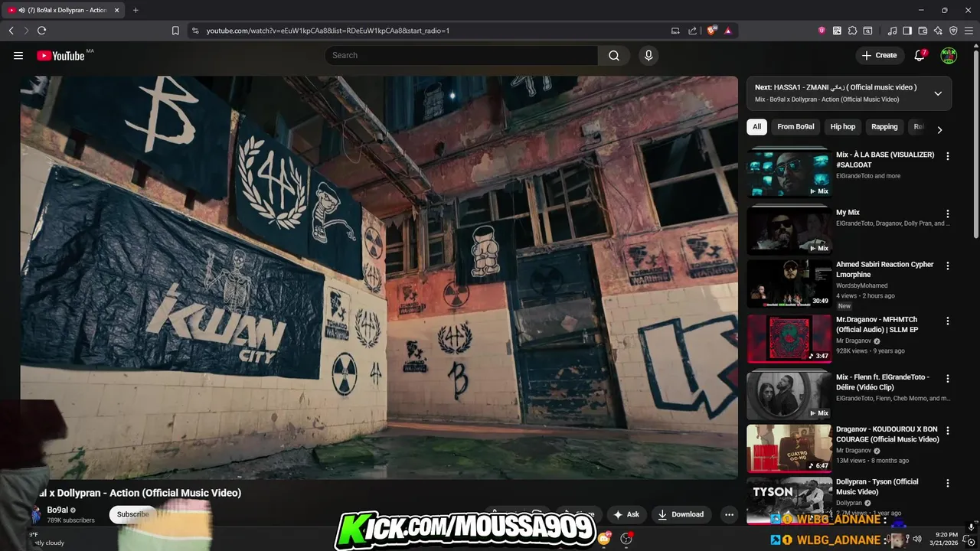The height and width of the screenshot is (551, 980).
Task: Select the Hip hop filter chip
Action: pyautogui.click(x=843, y=127)
